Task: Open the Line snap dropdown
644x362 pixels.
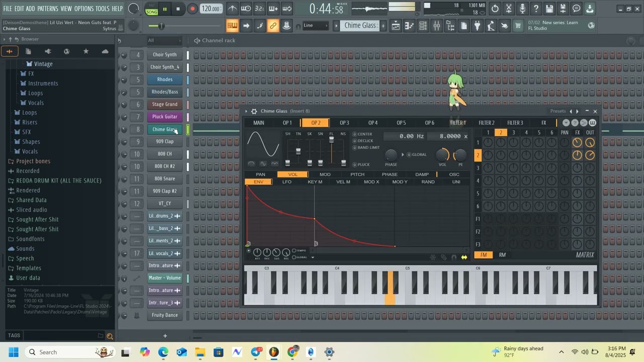Action: (x=315, y=26)
